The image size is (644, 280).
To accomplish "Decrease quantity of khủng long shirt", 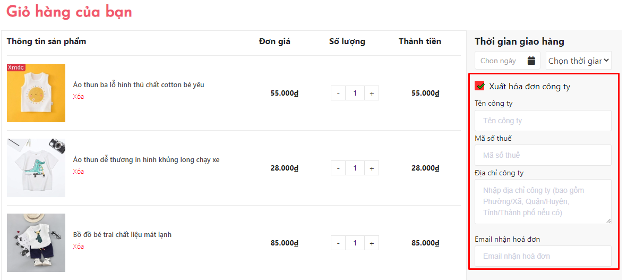I will tap(338, 168).
